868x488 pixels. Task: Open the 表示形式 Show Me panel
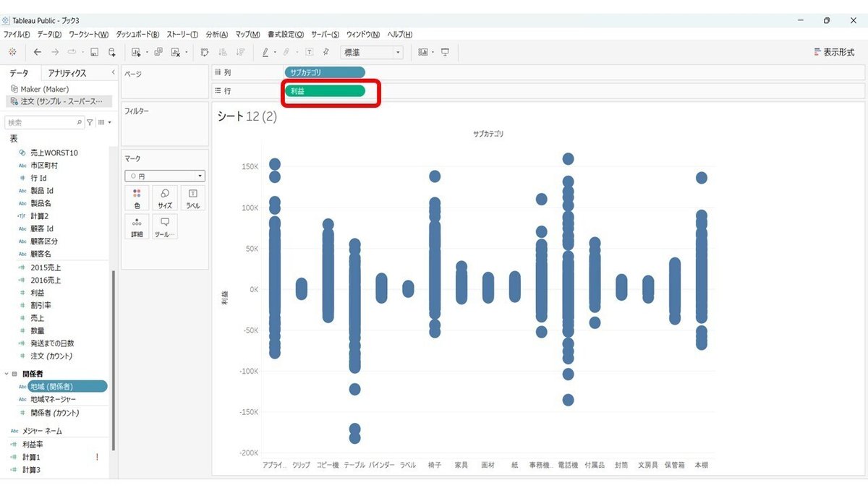834,52
